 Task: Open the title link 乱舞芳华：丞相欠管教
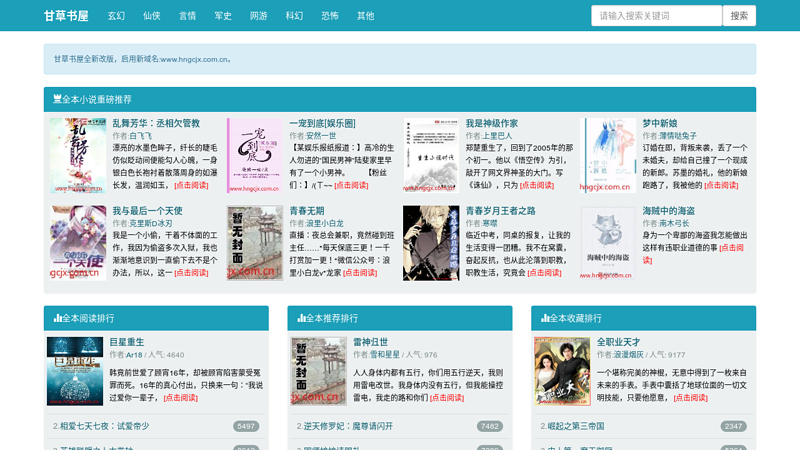[x=156, y=123]
